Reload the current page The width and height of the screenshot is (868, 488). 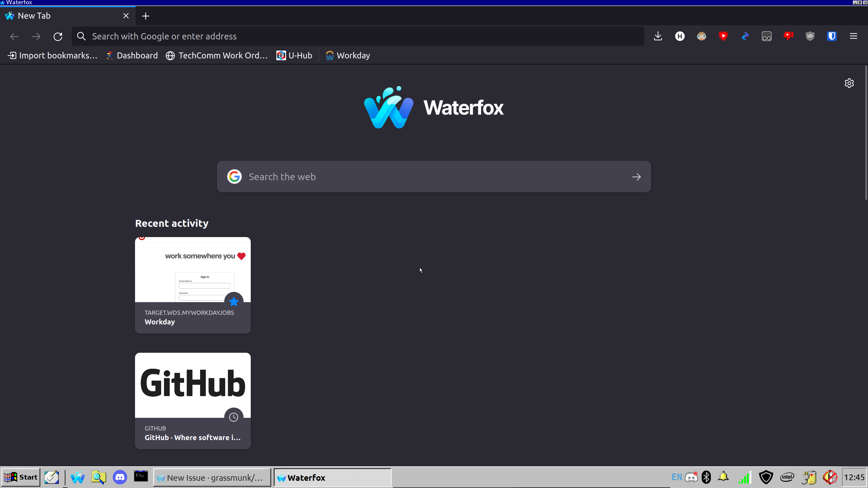[x=58, y=36]
